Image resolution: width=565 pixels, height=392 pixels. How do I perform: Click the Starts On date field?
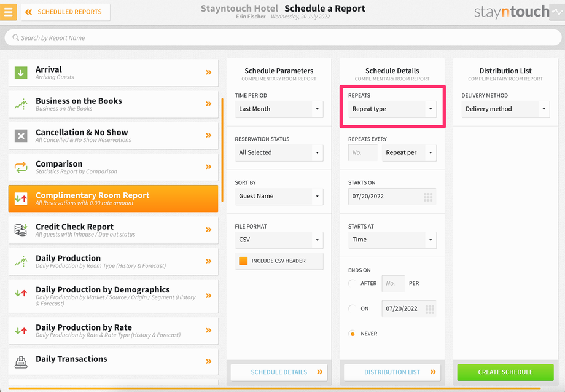tap(392, 196)
